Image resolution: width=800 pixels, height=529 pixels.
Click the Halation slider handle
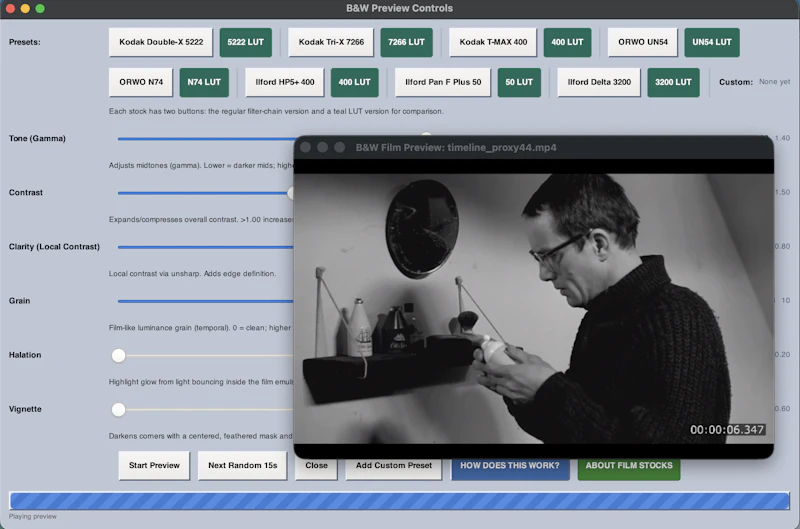[x=118, y=356]
